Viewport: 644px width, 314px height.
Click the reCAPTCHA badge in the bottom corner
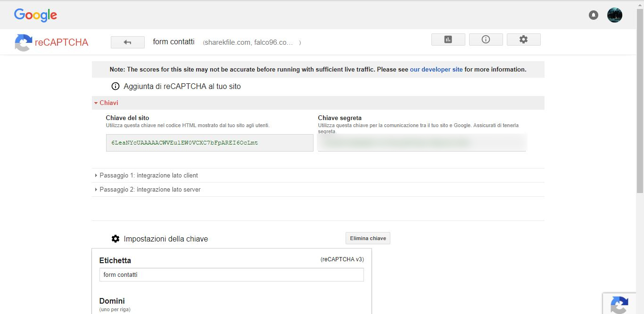619,305
